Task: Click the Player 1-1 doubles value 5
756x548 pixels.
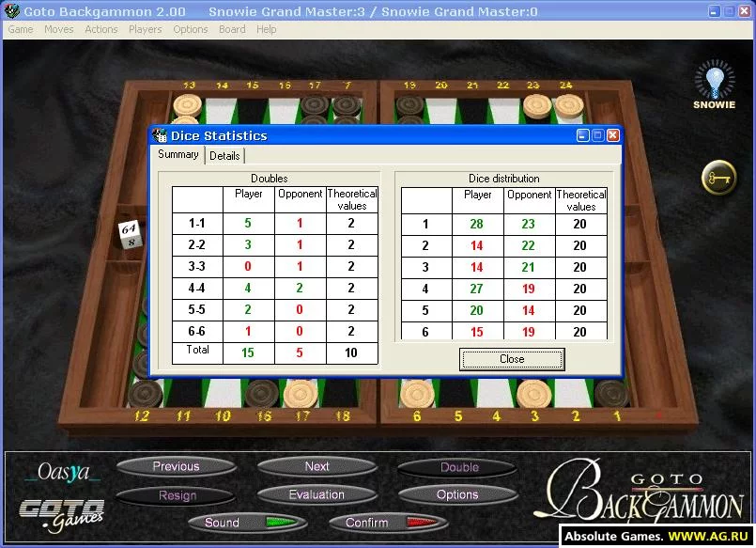Action: 248,224
